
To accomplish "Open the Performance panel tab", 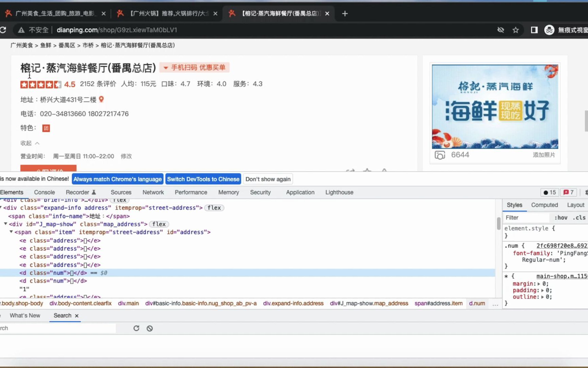I will 191,193.
